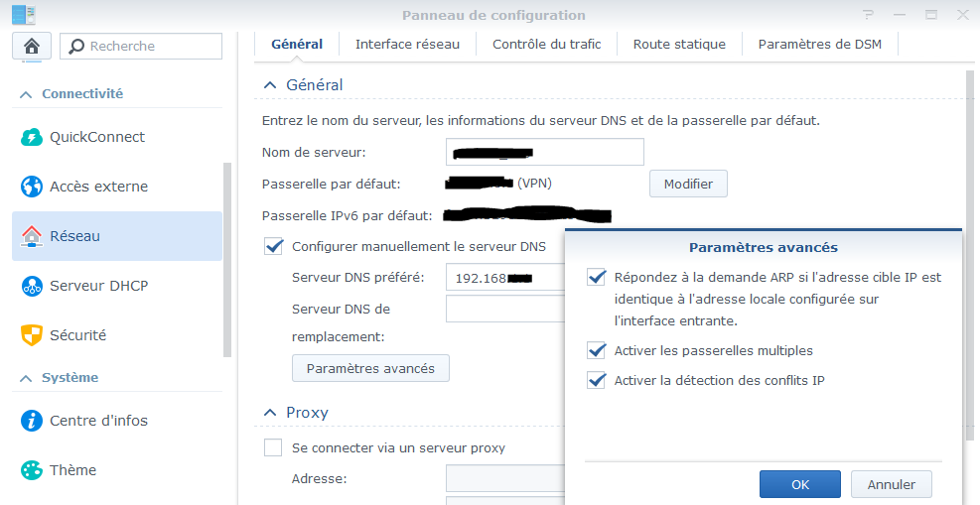Viewport: 980px width, 505px height.
Task: Open the Contrôle du trafic tab
Action: (x=546, y=44)
